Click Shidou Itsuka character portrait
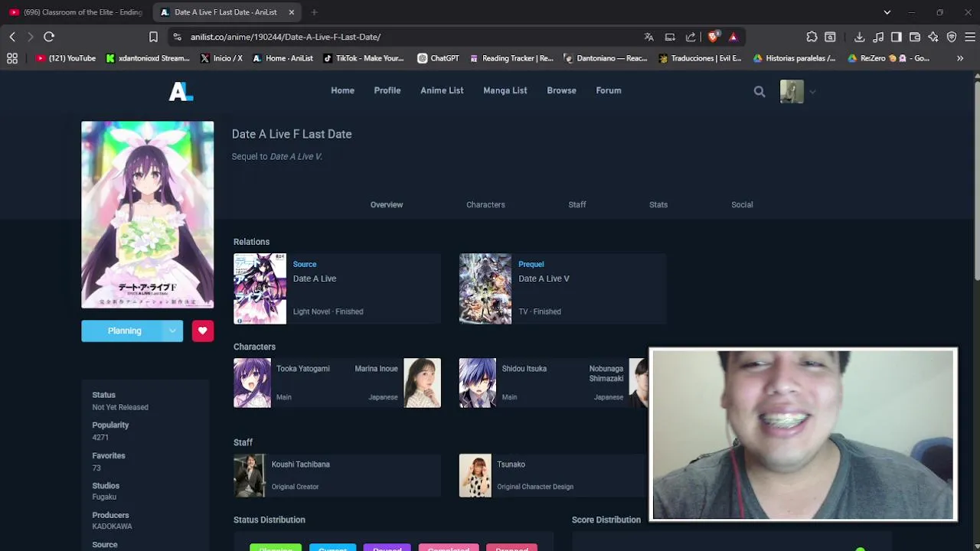 (478, 383)
